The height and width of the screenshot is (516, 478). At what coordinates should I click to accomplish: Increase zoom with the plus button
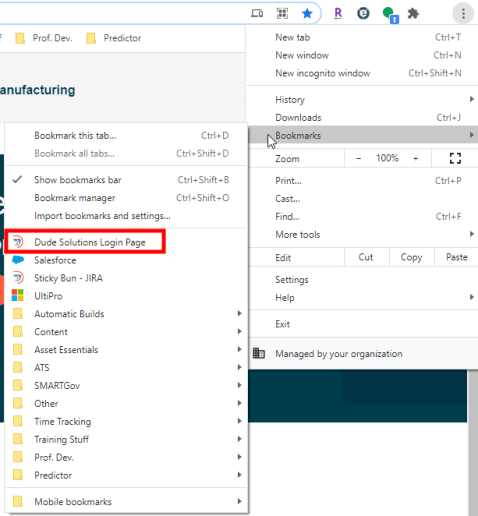pyautogui.click(x=416, y=158)
